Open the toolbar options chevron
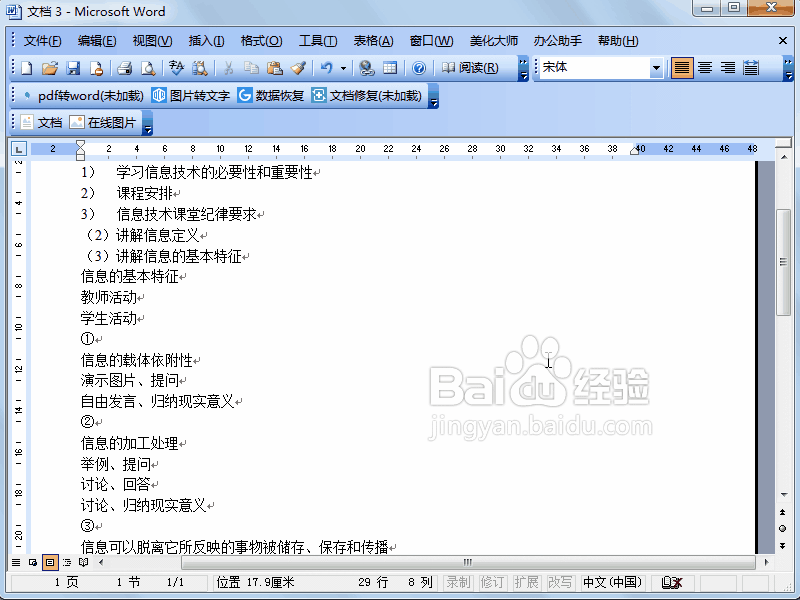Screen dimensions: 800x600 click(x=524, y=68)
